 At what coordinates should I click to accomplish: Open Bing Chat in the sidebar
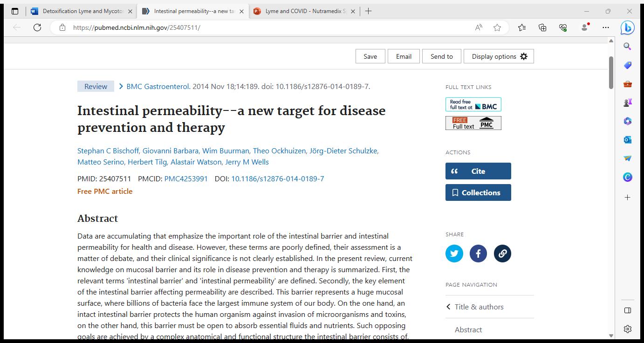click(x=628, y=27)
